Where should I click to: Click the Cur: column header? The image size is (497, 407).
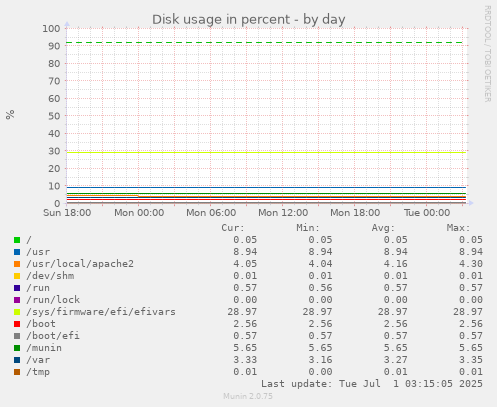[233, 228]
